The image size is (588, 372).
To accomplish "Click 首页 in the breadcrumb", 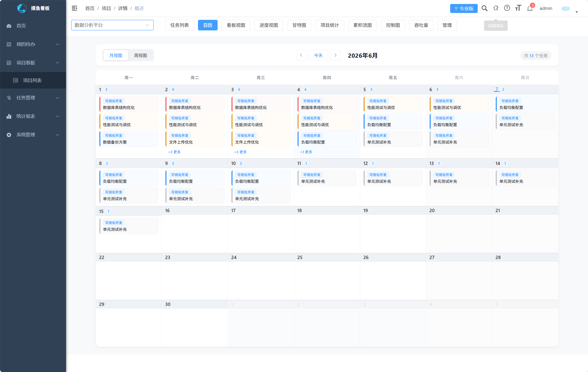I will click(x=90, y=8).
